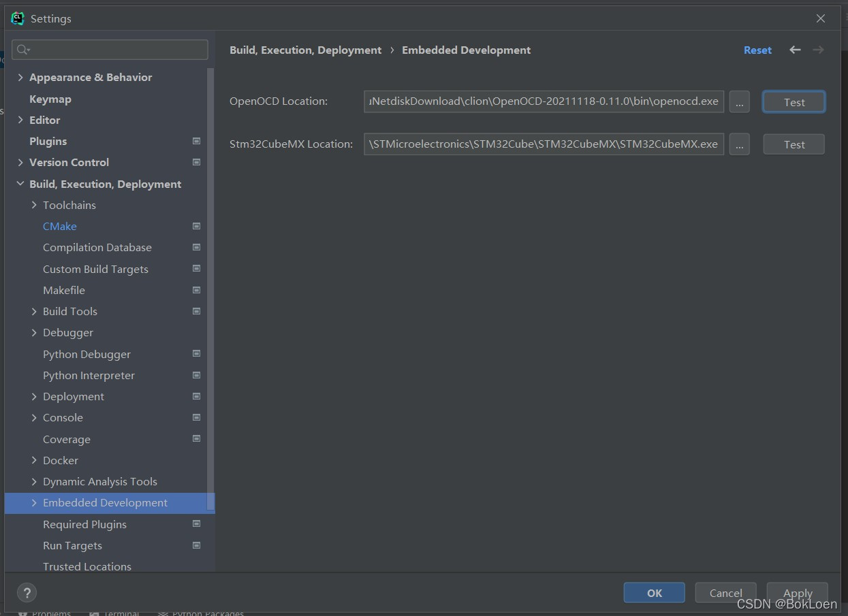The width and height of the screenshot is (848, 616).
Task: Click the project-level icon beside Version Control
Action: pos(196,162)
